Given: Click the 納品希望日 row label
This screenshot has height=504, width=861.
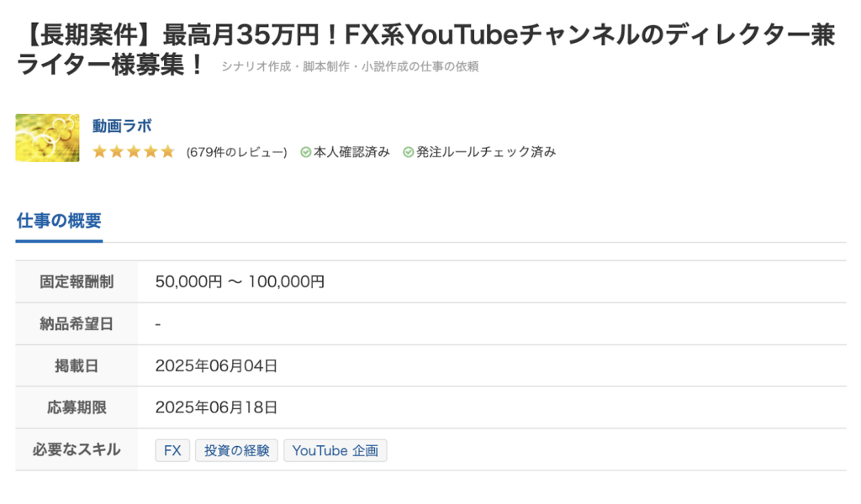Looking at the screenshot, I should coord(77,323).
